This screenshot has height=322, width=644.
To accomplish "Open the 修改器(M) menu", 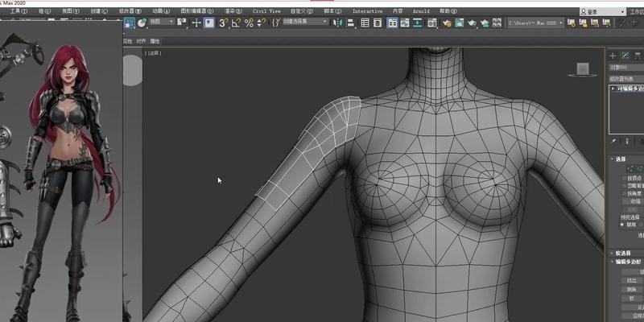I will click(130, 11).
